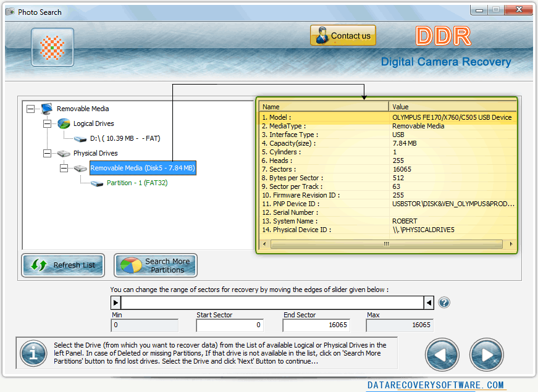Click the Physical Drives disk icon
The height and width of the screenshot is (392, 538).
(x=64, y=154)
